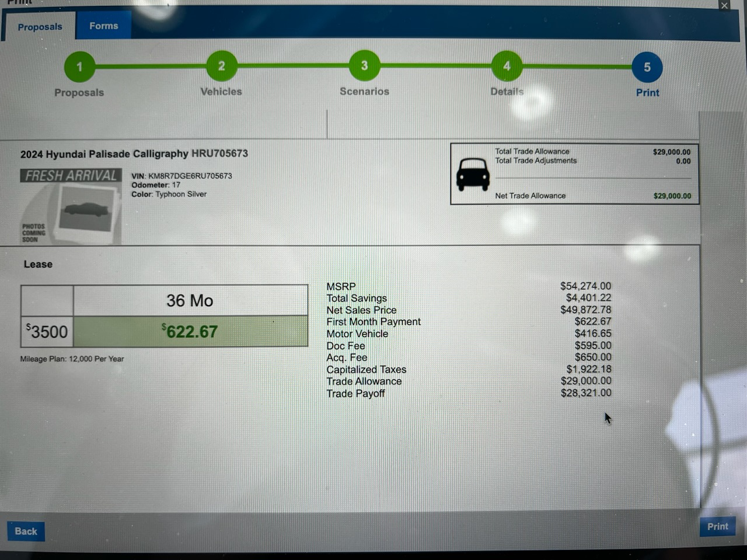Image resolution: width=747 pixels, height=560 pixels.
Task: Open the Fresh Arrival vehicle photo placeholder
Action: click(x=71, y=206)
